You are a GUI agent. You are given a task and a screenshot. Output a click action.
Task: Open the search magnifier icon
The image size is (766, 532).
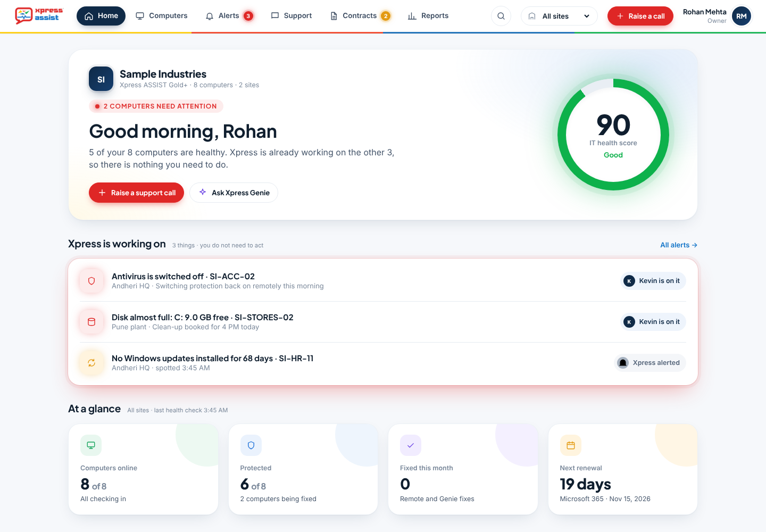[x=501, y=16]
